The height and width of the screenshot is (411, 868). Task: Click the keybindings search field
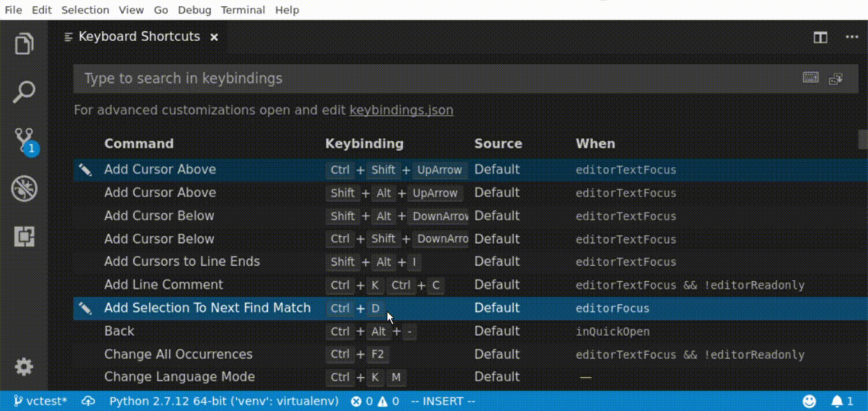[x=383, y=78]
